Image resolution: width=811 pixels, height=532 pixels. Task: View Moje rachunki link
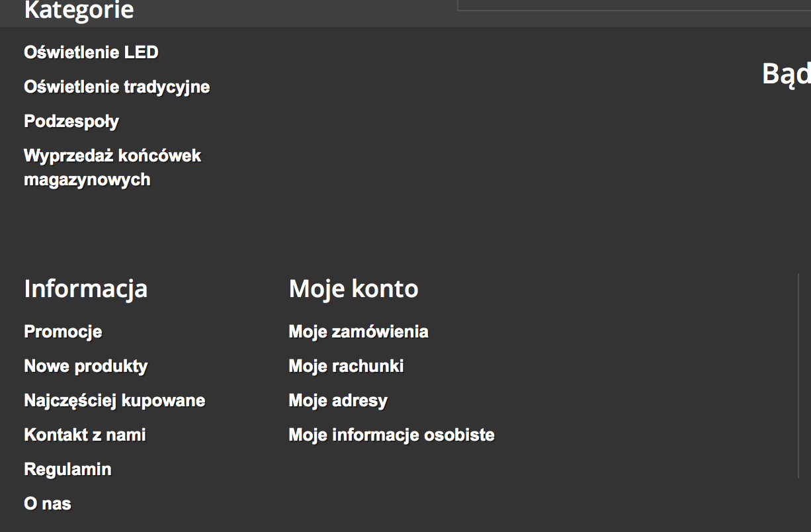346,366
